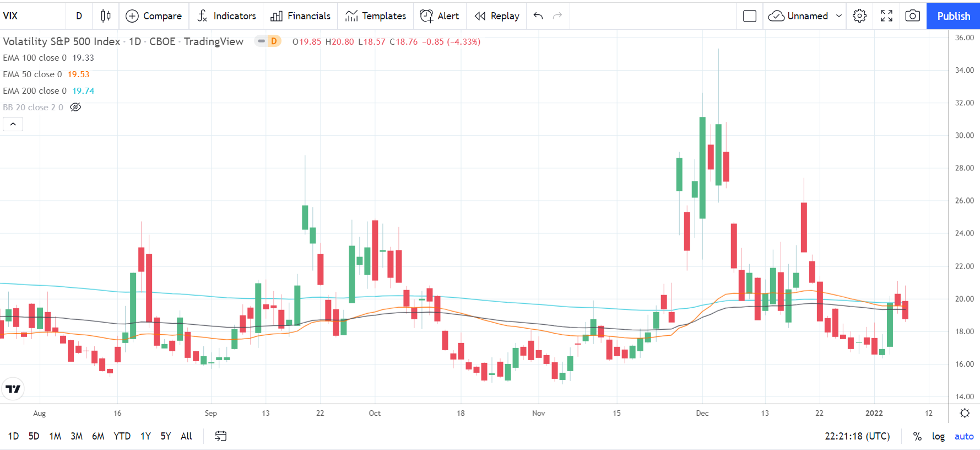
Task: Set range to All
Action: 186,436
